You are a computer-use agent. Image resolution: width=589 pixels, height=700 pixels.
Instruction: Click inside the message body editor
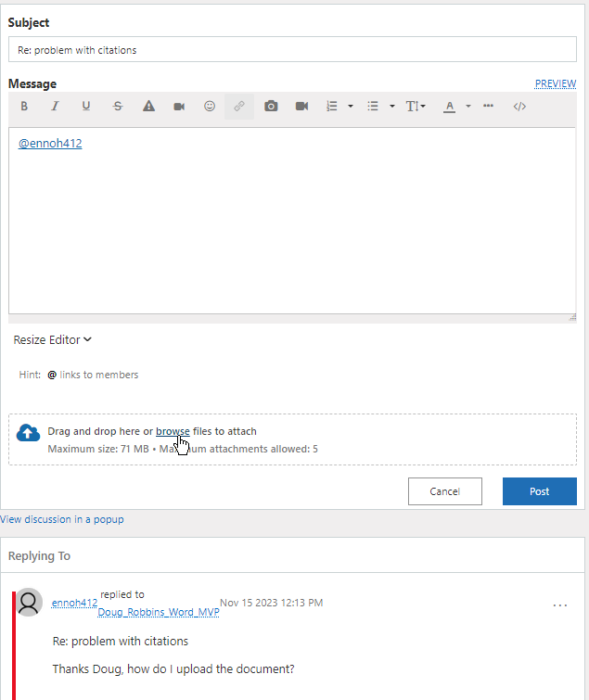point(292,221)
